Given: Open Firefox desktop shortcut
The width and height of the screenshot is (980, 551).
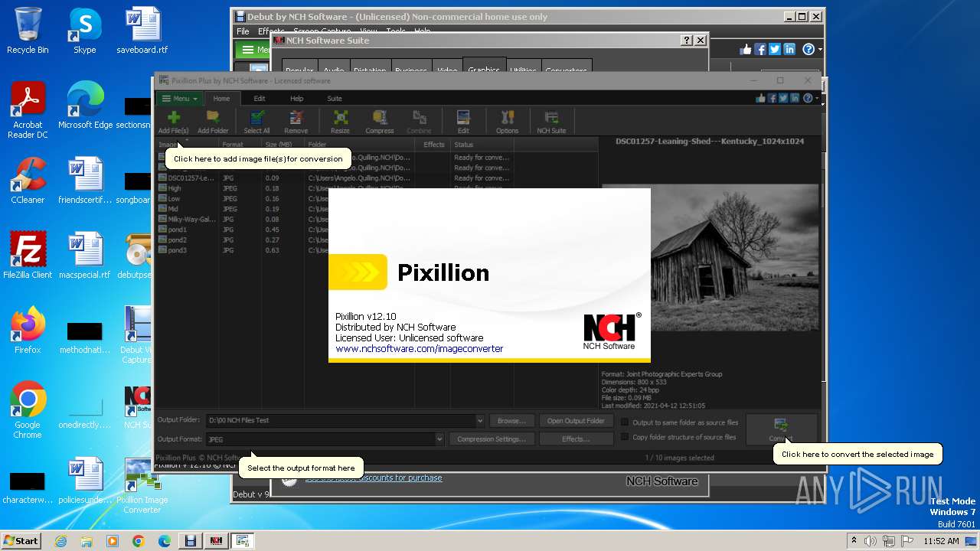Looking at the screenshot, I should pyautogui.click(x=28, y=331).
